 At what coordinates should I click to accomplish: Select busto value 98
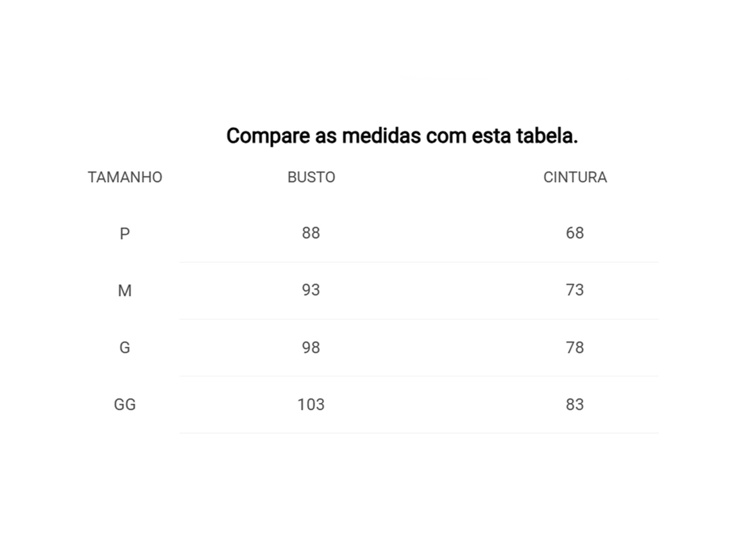311,347
